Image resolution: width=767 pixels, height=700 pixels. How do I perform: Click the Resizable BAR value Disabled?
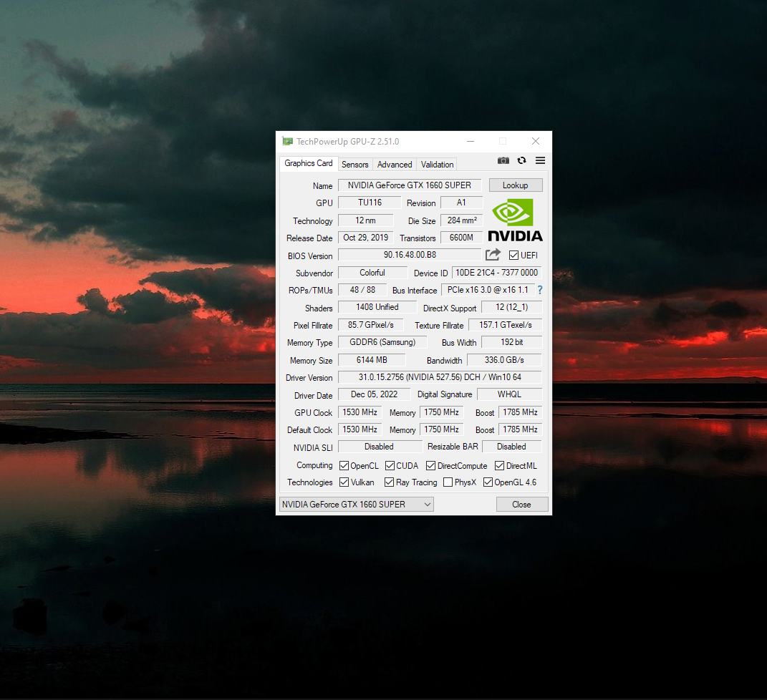coord(511,447)
